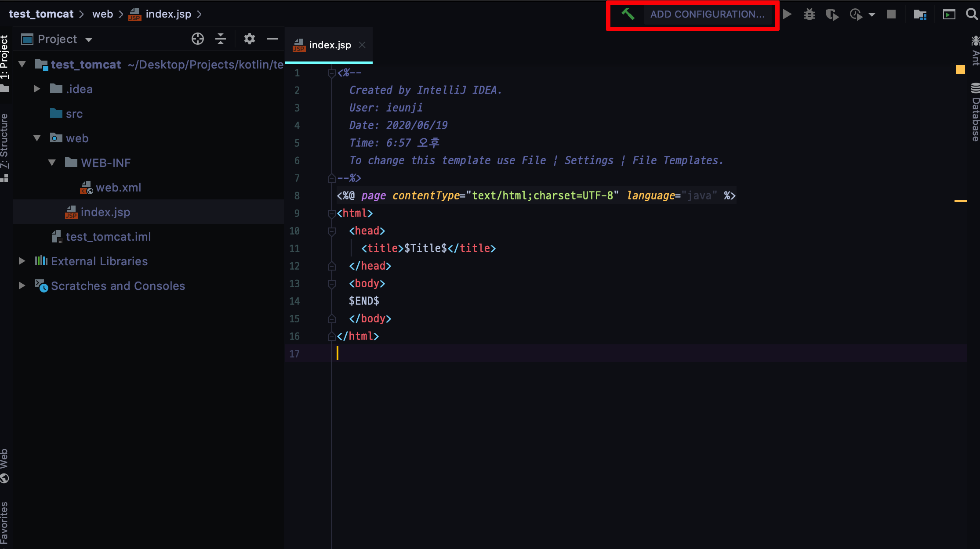
Task: Click Add Configuration button
Action: pos(707,14)
